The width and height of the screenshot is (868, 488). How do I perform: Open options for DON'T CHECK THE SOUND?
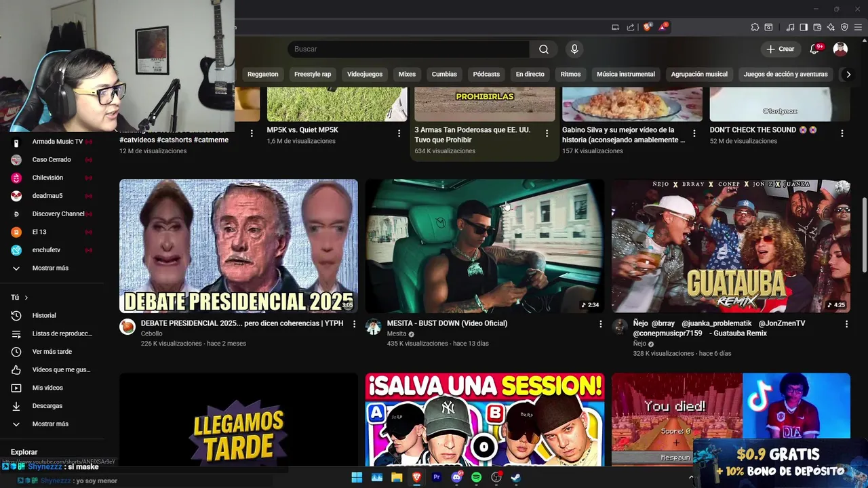point(842,134)
